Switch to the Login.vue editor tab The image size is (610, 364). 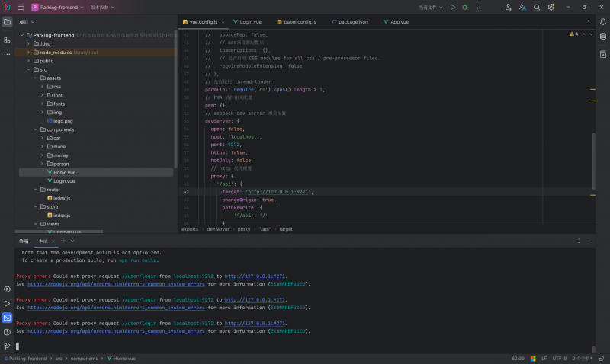251,22
